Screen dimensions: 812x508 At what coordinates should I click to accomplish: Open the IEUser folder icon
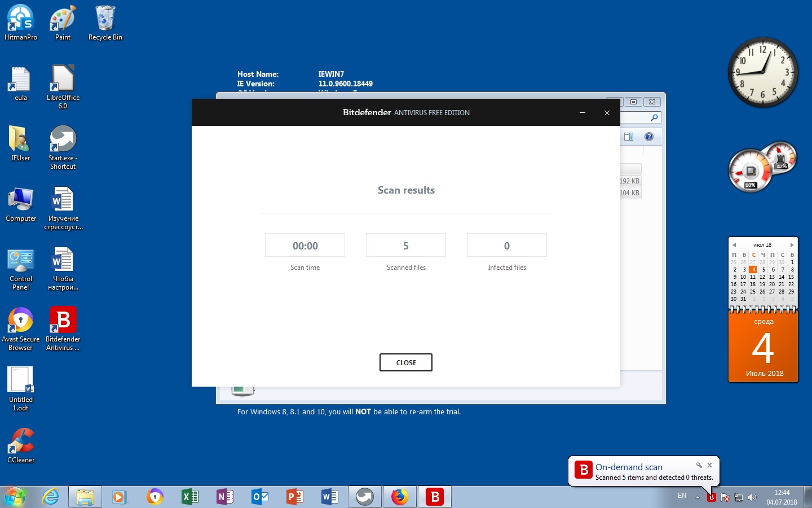pyautogui.click(x=21, y=144)
